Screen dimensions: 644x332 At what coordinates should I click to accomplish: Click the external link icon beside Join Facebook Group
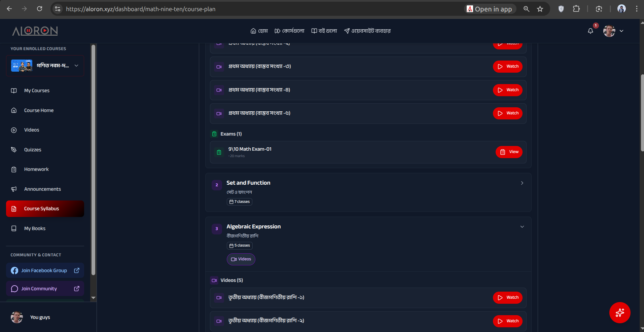pyautogui.click(x=77, y=270)
